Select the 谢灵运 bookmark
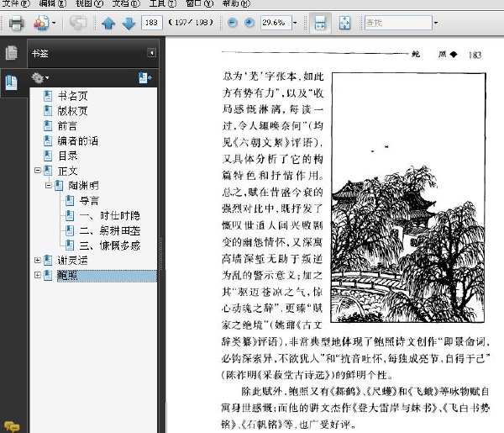 (x=72, y=261)
